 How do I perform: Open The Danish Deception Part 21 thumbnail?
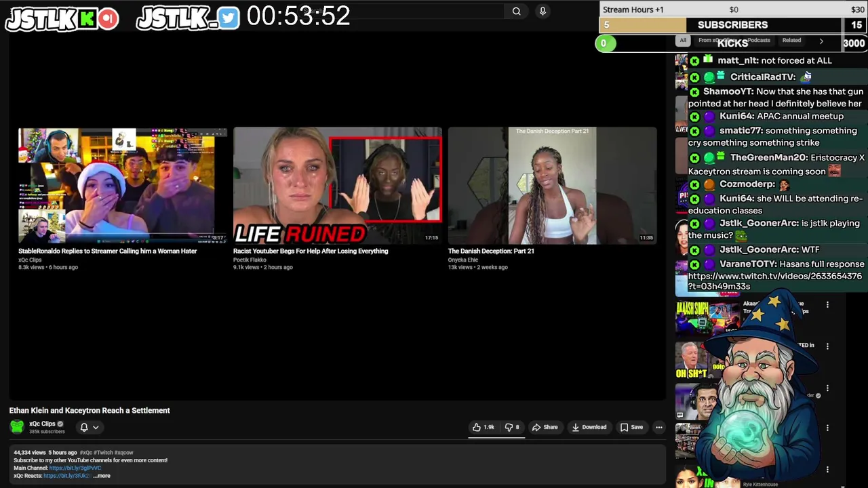(552, 186)
